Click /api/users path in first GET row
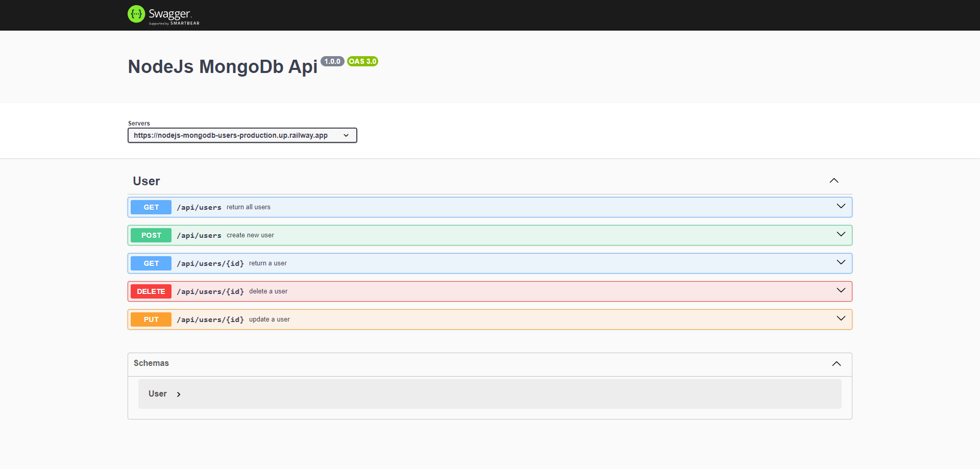Screen dimensions: 980x469 coord(199,207)
